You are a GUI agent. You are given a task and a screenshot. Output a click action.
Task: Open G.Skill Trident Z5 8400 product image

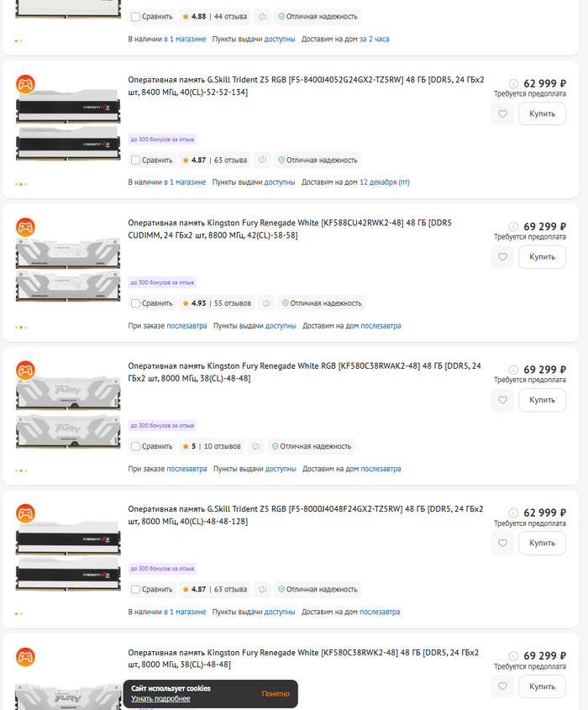click(68, 124)
